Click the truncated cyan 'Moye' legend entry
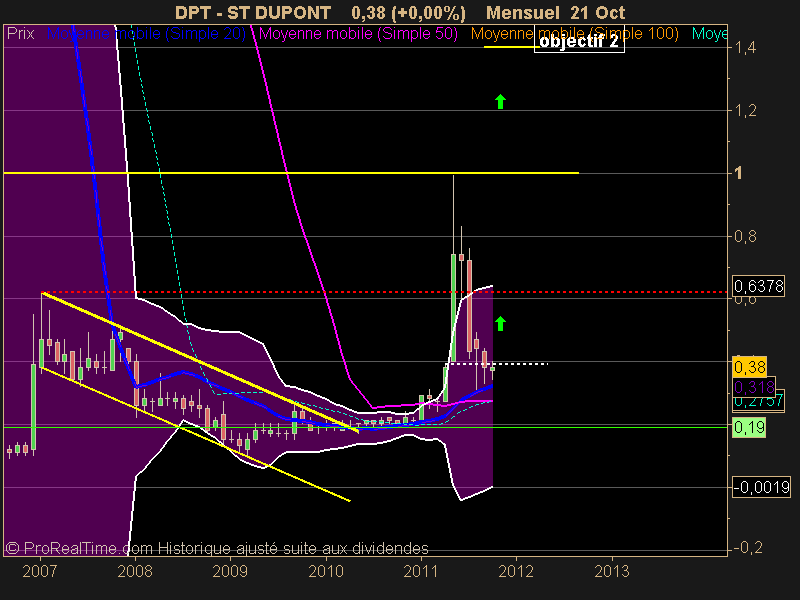This screenshot has width=800, height=600. tap(710, 34)
